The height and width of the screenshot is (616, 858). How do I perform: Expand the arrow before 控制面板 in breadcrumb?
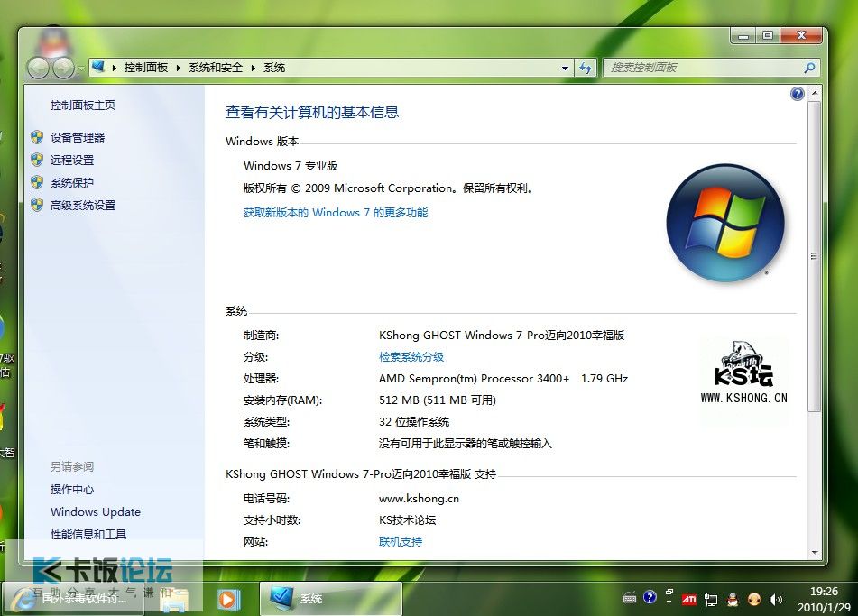pos(115,68)
